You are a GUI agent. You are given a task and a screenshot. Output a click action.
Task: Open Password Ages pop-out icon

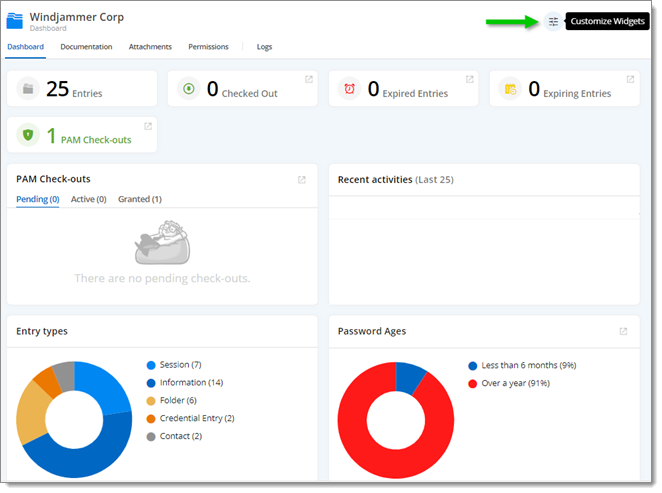tap(623, 331)
